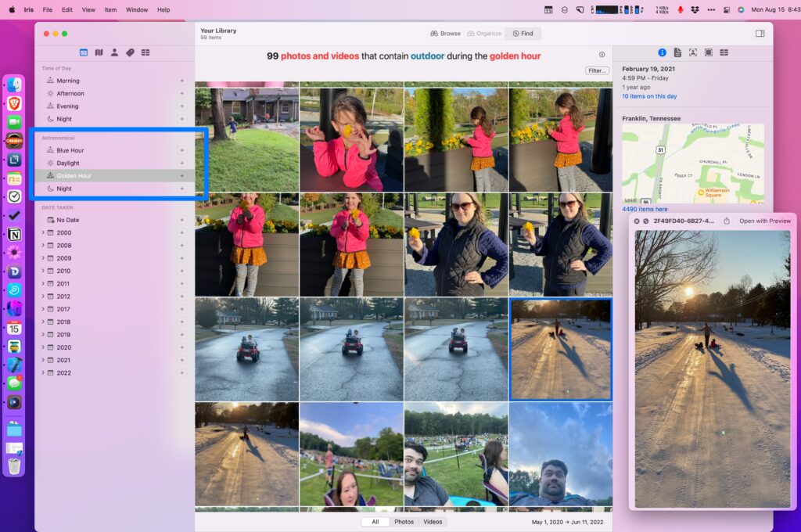Open the '10 items on this day' link
The width and height of the screenshot is (801, 532).
[x=649, y=96]
